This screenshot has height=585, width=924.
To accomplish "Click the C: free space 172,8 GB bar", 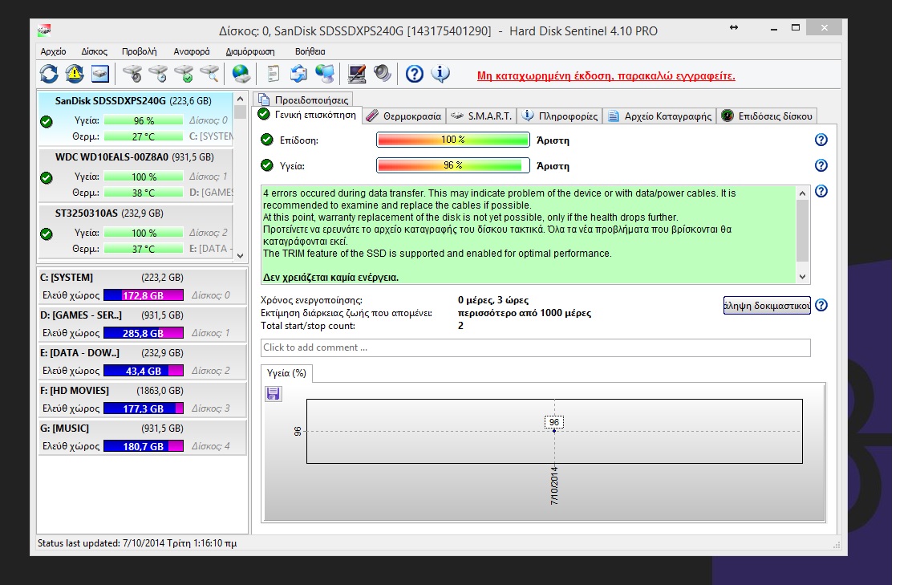I will tap(144, 295).
